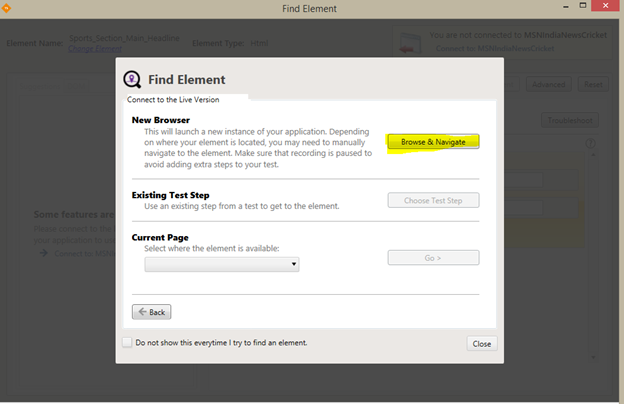Click the help question mark icon
The image size is (624, 404).
click(591, 143)
